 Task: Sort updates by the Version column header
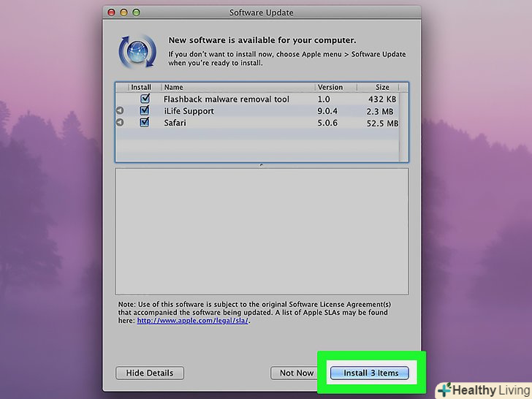point(336,87)
